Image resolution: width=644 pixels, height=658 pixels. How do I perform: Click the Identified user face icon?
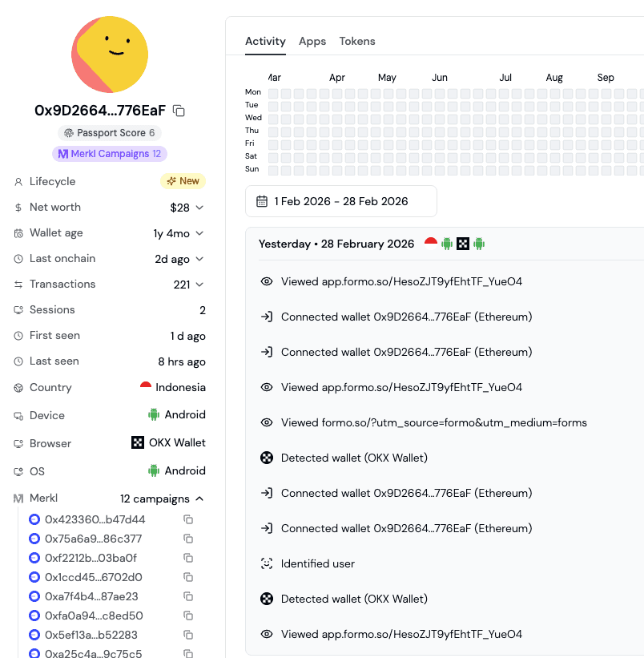coord(267,563)
